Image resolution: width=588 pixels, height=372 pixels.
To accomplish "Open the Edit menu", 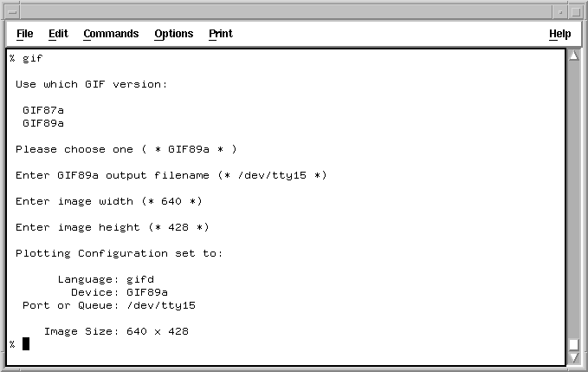I will (58, 34).
